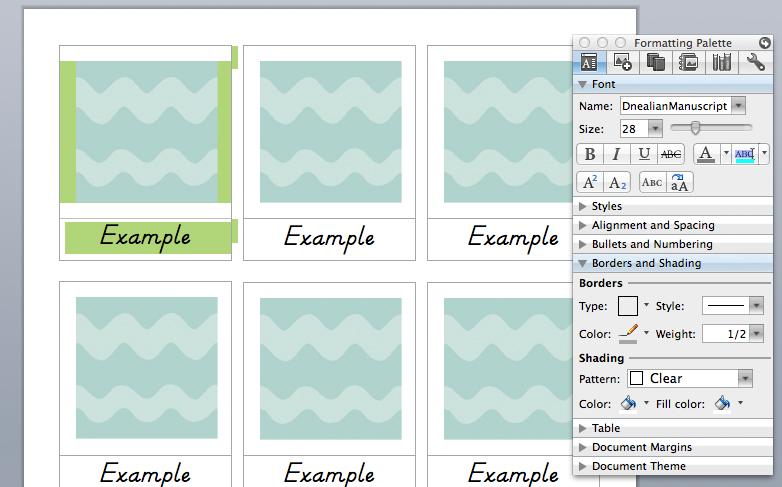Open the Formatting Palette tab icon
Image resolution: width=782 pixels, height=487 pixels.
(x=589, y=62)
